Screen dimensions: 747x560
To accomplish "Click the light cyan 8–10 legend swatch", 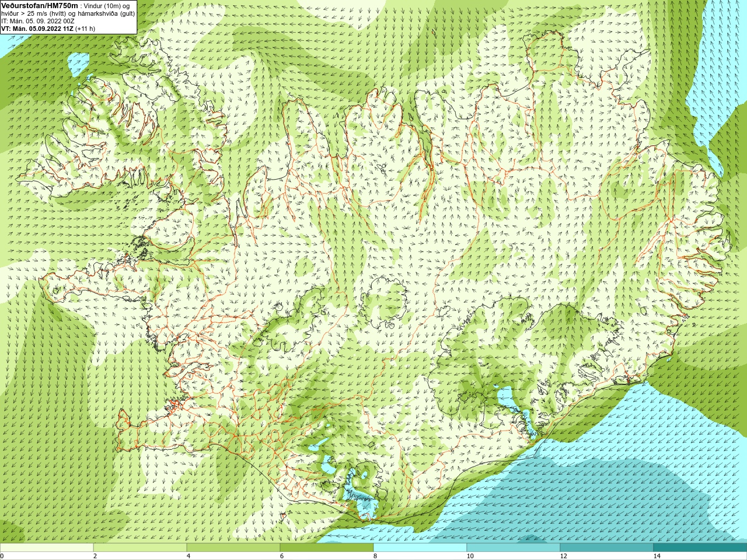I will [420, 548].
